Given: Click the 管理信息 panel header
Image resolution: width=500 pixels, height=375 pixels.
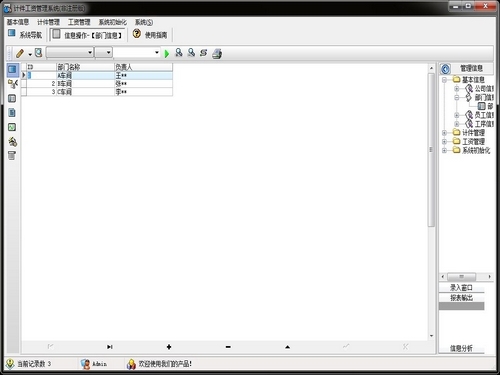Looking at the screenshot, I should coord(472,69).
